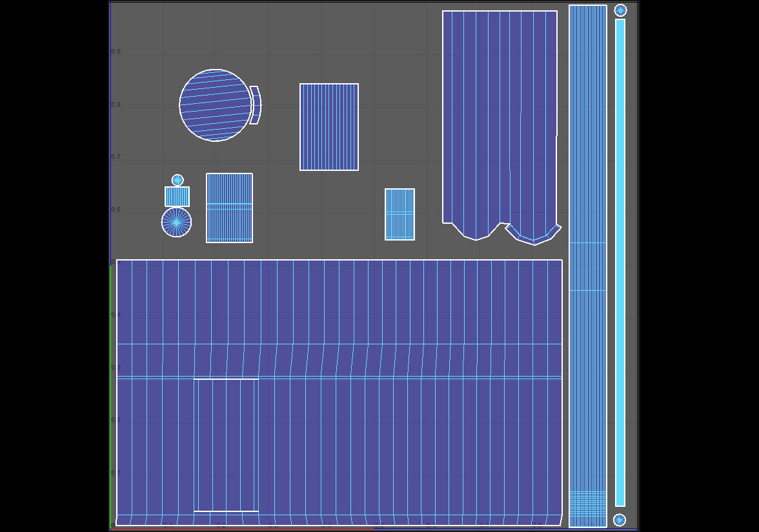Select the tiny radial circle above the small cyan rectangle
Viewport: 759px width, 532px height.
177,180
